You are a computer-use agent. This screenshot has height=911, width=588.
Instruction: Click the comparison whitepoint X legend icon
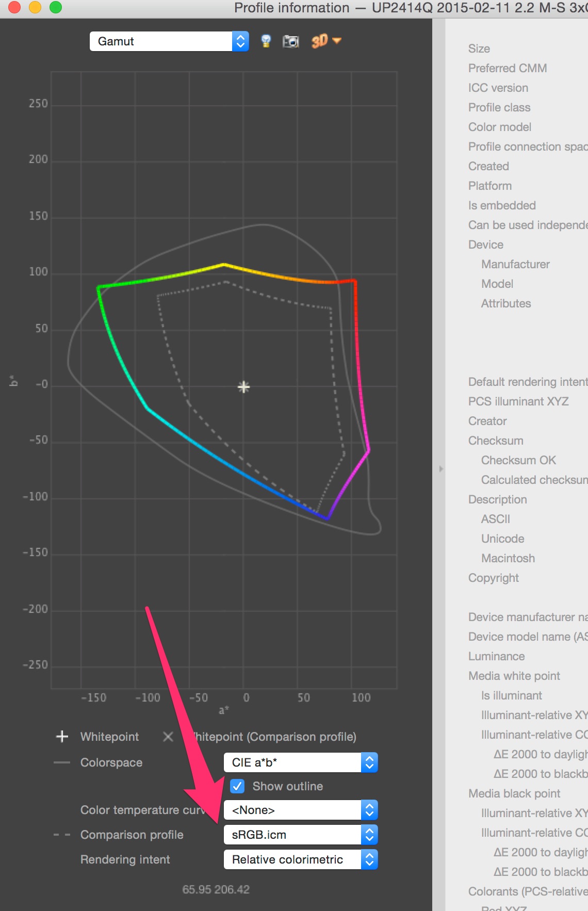click(x=168, y=737)
